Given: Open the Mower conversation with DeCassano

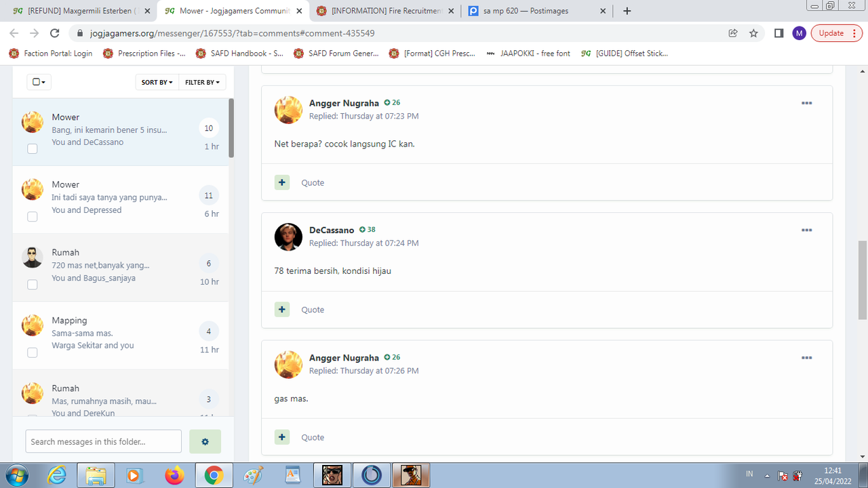Looking at the screenshot, I should [x=121, y=132].
